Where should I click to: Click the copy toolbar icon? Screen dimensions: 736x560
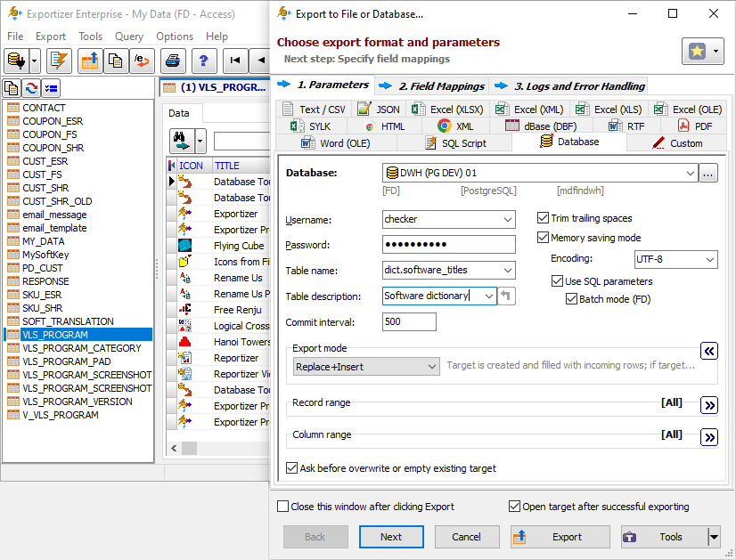116,61
